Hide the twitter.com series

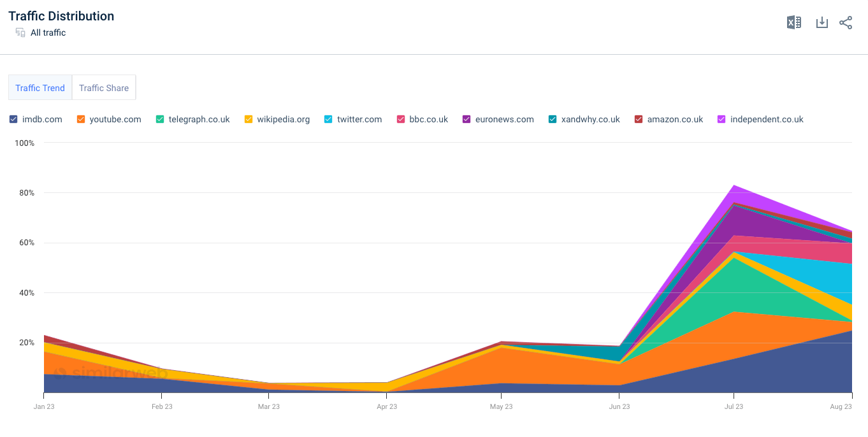click(329, 118)
